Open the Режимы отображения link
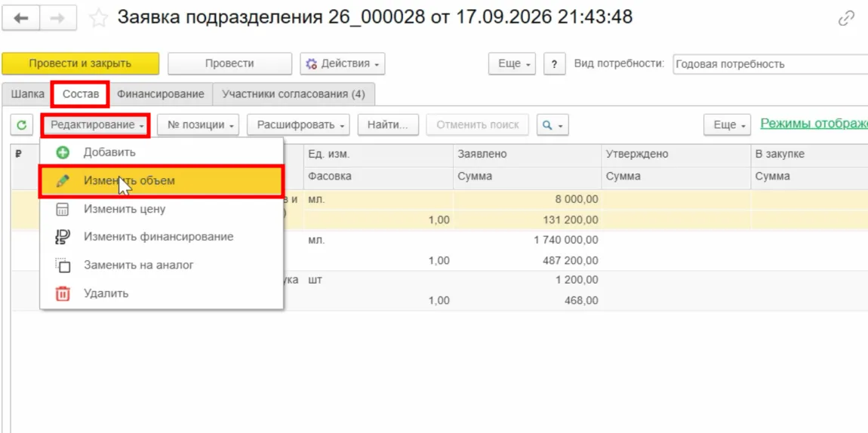 click(814, 123)
